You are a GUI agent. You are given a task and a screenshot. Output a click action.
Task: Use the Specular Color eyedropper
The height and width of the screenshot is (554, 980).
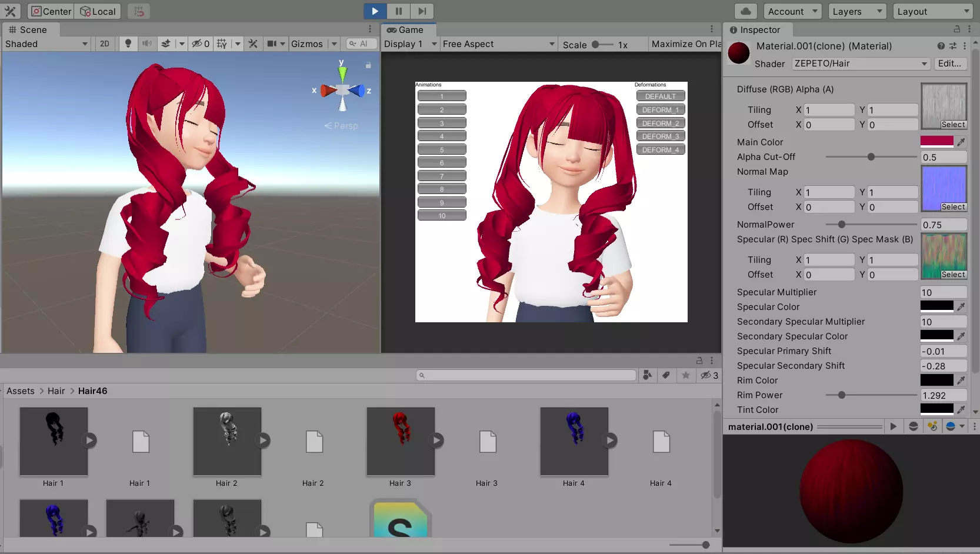961,306
